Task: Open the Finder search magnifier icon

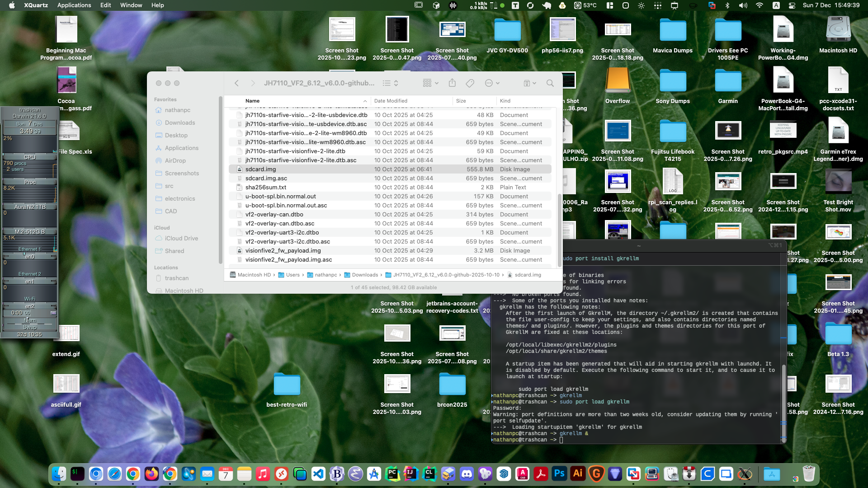Action: pos(550,83)
